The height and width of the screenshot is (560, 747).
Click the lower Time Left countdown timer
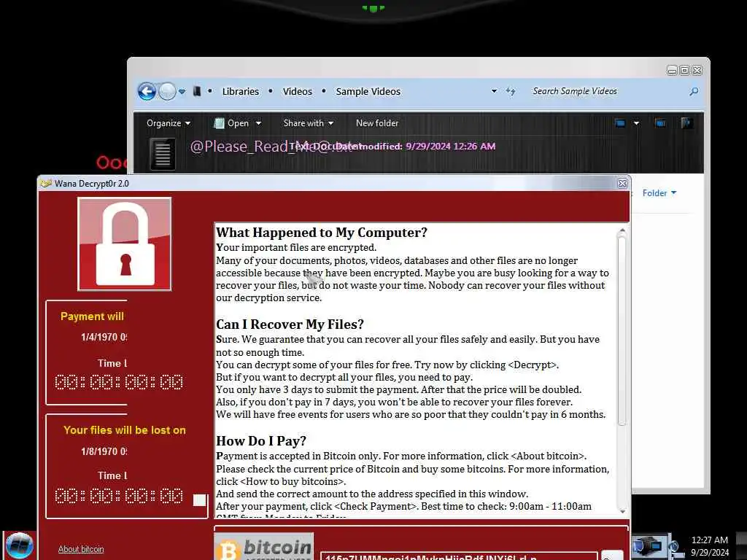(x=119, y=496)
